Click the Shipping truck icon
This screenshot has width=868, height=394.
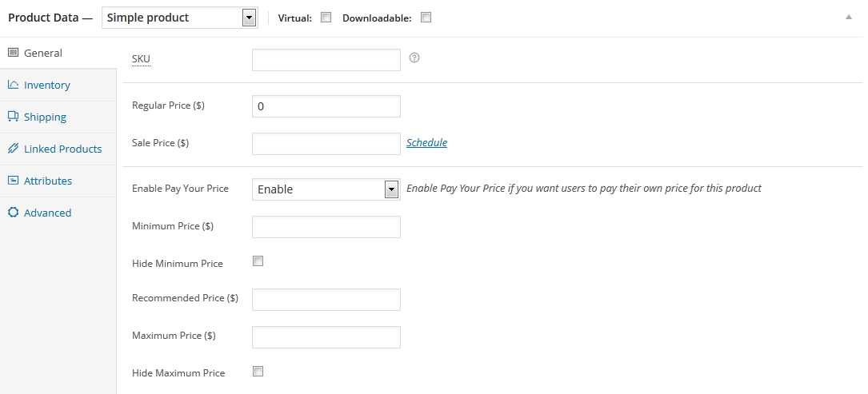point(13,117)
